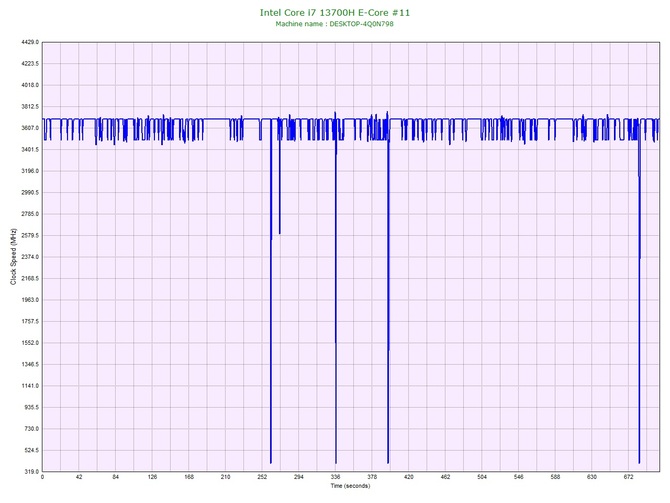
Task: Click the y-axis value 2785.0
Action: pos(30,214)
